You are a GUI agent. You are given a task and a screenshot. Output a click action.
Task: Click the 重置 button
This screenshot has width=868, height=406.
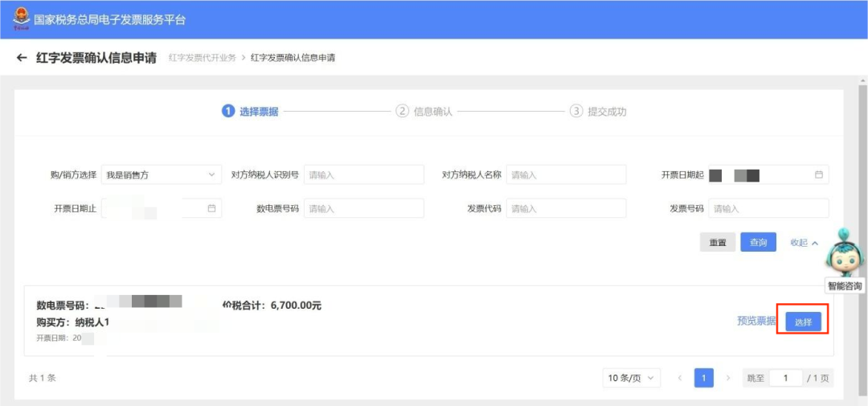coord(718,243)
